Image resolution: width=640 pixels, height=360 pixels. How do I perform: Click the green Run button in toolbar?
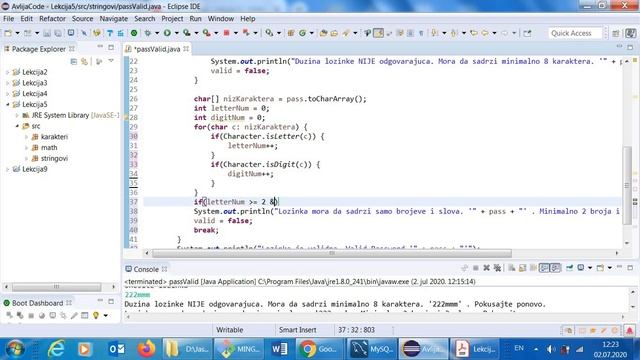pyautogui.click(x=167, y=33)
